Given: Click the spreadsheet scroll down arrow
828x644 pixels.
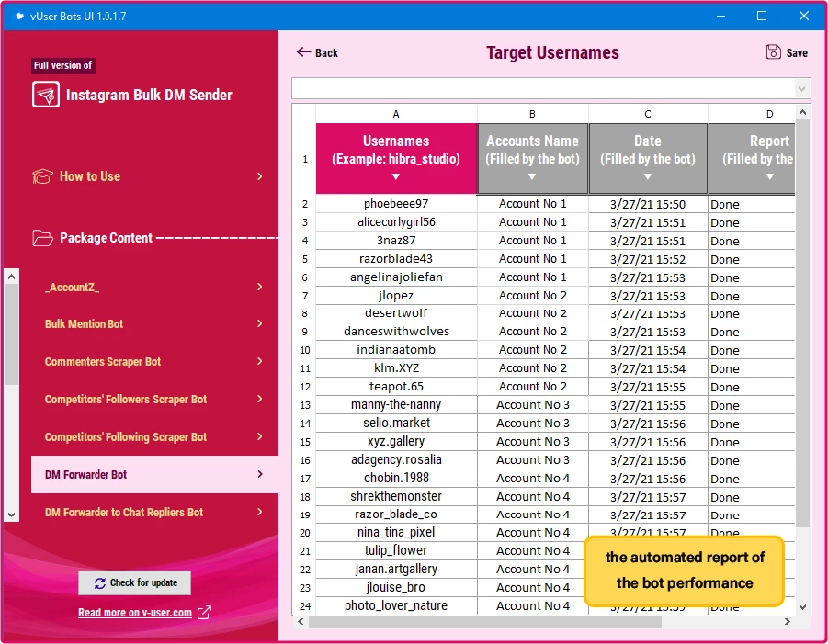Looking at the screenshot, I should pos(802,607).
